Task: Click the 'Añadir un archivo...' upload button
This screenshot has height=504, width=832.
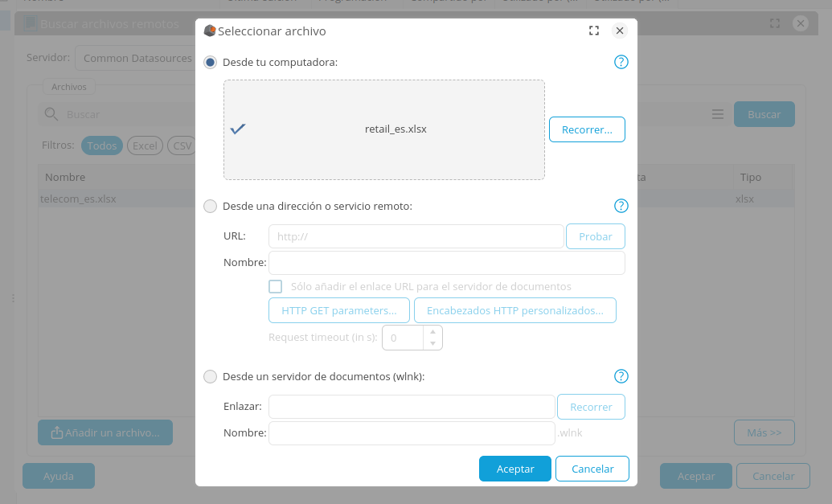Action: pos(105,432)
